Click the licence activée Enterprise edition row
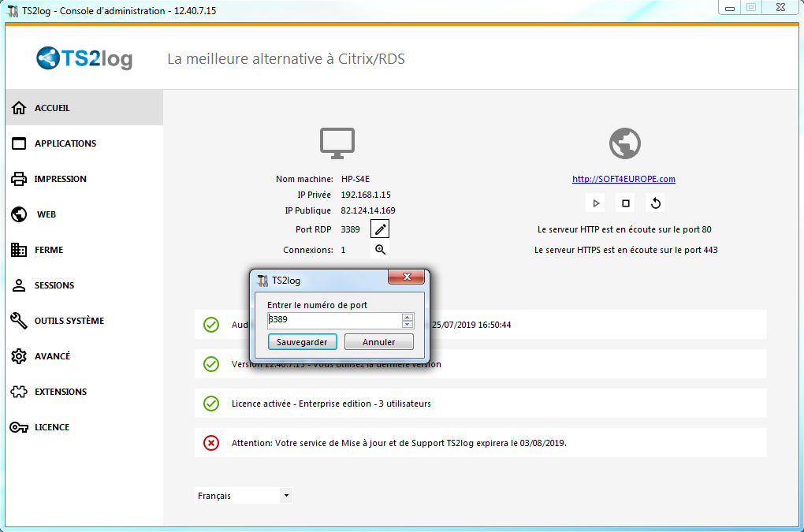804x532 pixels. [481, 404]
